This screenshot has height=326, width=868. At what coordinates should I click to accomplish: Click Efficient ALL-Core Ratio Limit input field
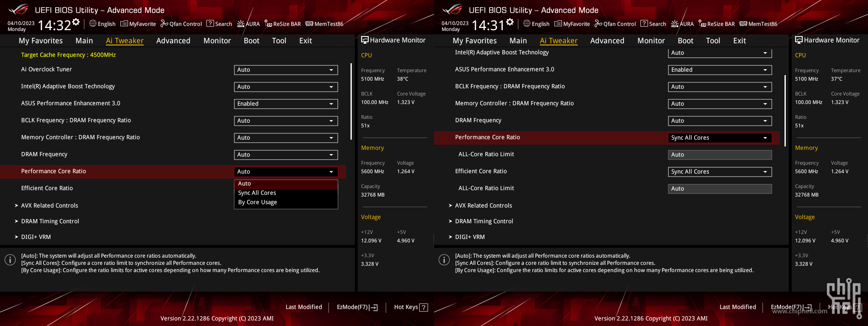[720, 188]
